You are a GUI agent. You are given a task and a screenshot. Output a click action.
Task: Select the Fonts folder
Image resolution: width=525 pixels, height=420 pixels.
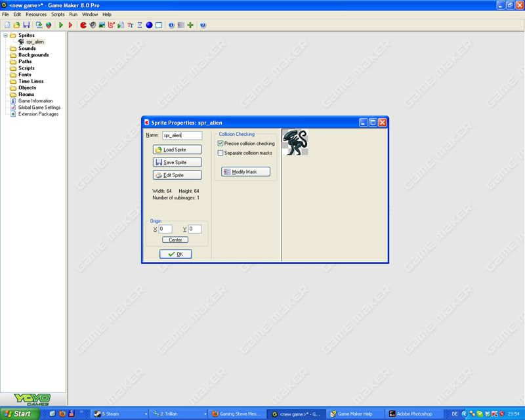(x=24, y=75)
